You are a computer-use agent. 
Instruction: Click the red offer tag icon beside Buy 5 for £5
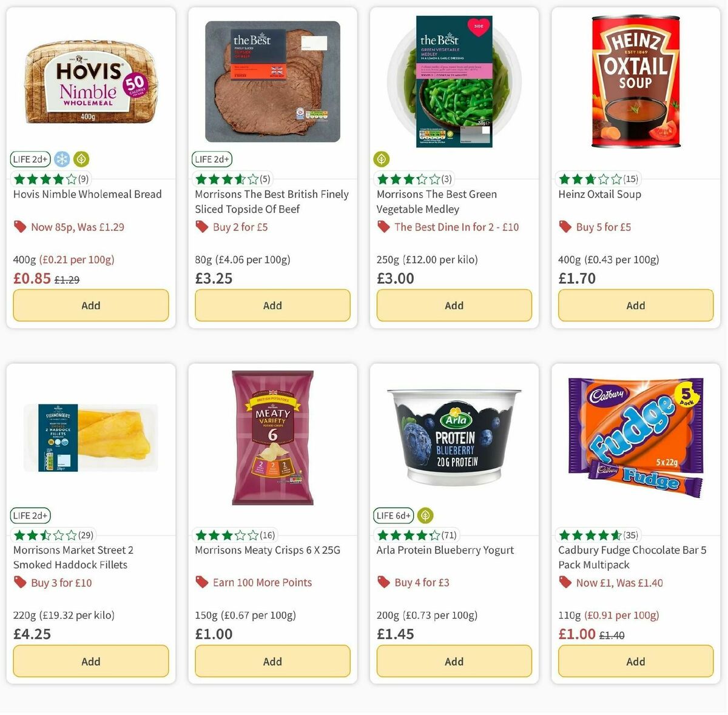tap(565, 226)
